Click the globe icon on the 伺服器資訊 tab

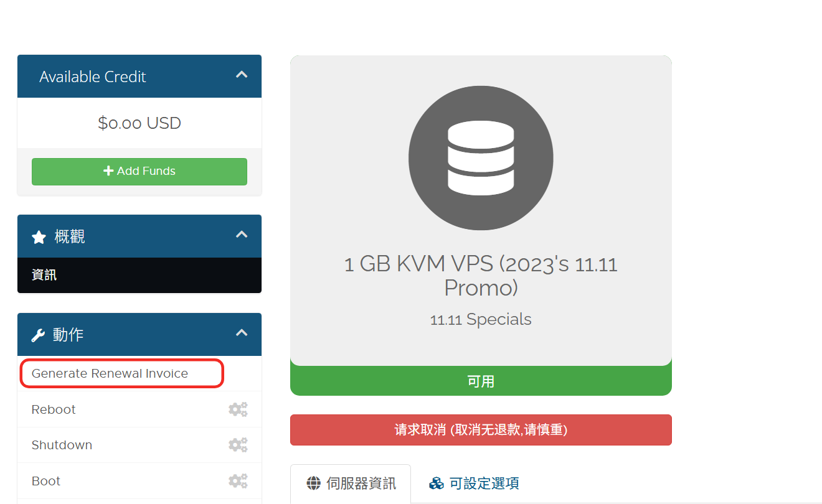click(314, 483)
